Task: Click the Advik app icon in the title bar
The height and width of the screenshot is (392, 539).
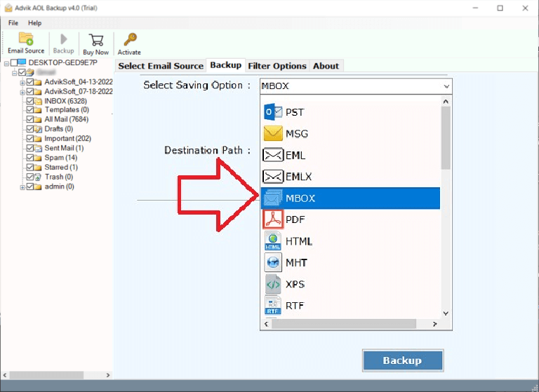Action: (8, 8)
